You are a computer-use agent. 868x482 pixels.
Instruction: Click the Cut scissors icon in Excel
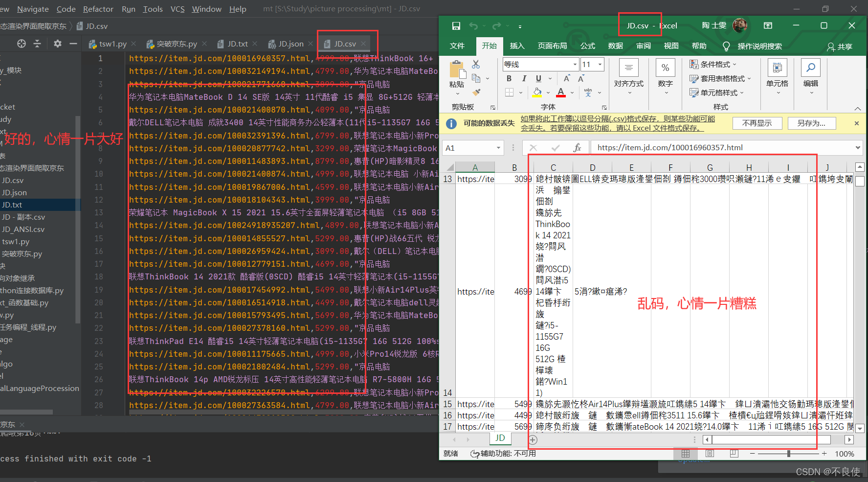click(x=476, y=64)
